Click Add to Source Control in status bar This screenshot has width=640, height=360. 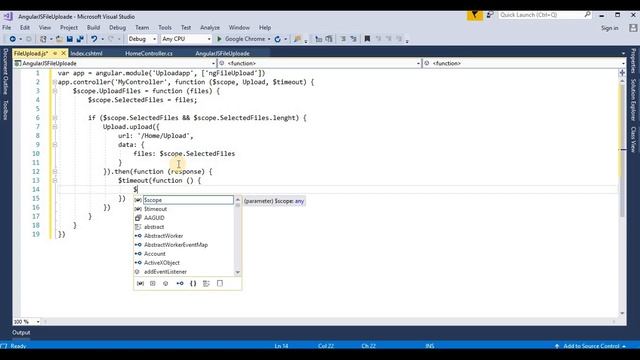591,346
